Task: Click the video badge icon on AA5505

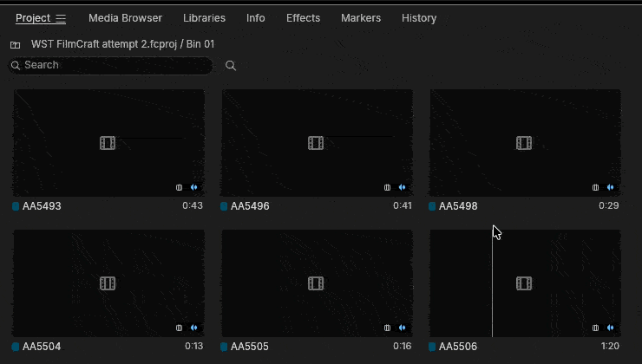Action: click(387, 328)
